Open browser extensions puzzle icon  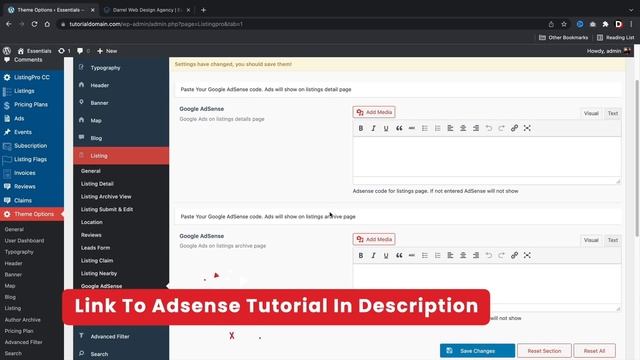(x=605, y=24)
